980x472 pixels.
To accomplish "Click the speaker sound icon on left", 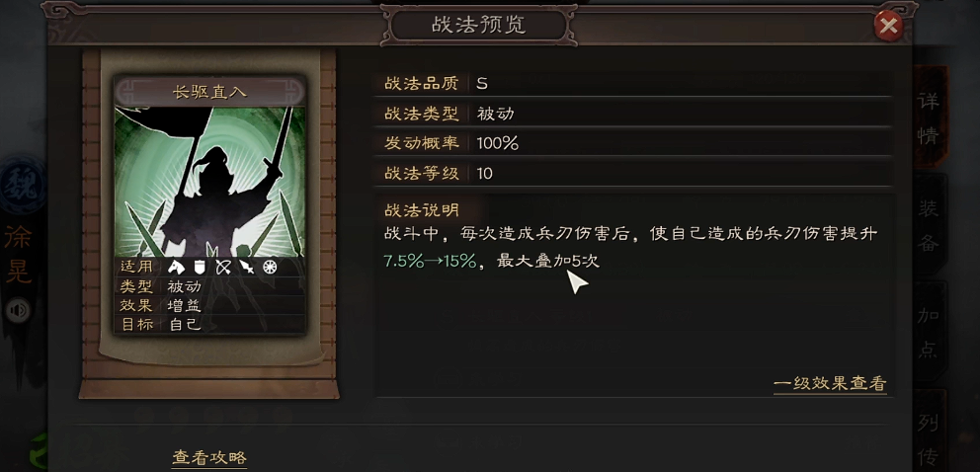I will pos(18,310).
